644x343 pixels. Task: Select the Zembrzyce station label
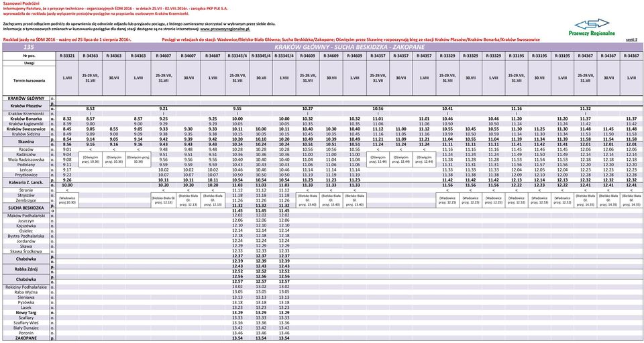27,200
